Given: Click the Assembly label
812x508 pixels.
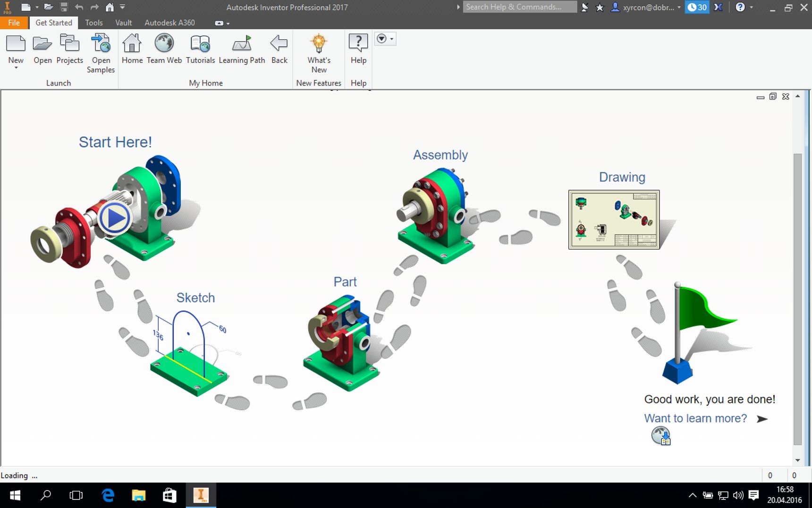Looking at the screenshot, I should (x=440, y=155).
